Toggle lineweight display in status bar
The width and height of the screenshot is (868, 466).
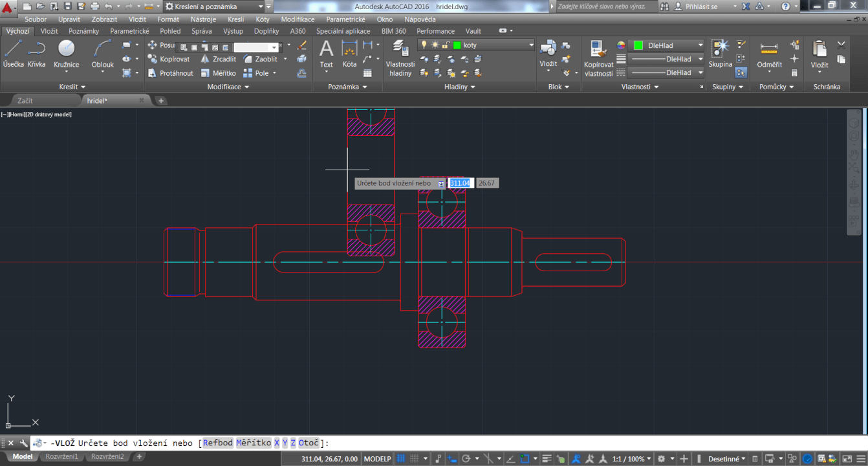[x=547, y=459]
